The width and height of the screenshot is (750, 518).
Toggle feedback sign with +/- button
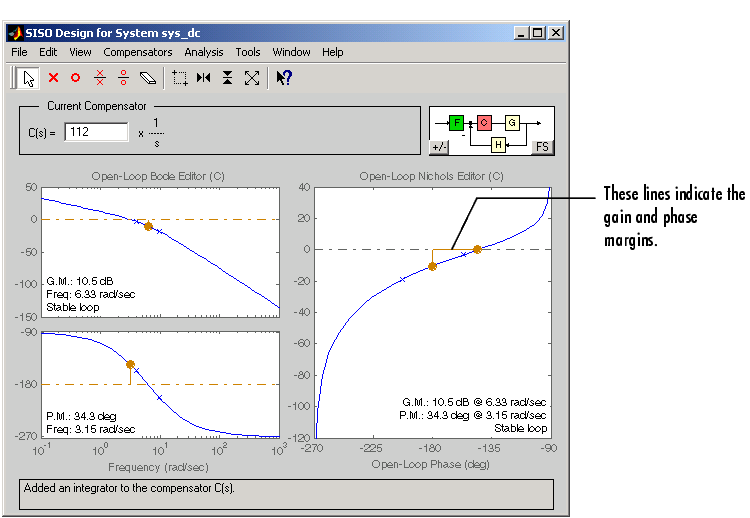coord(439,146)
